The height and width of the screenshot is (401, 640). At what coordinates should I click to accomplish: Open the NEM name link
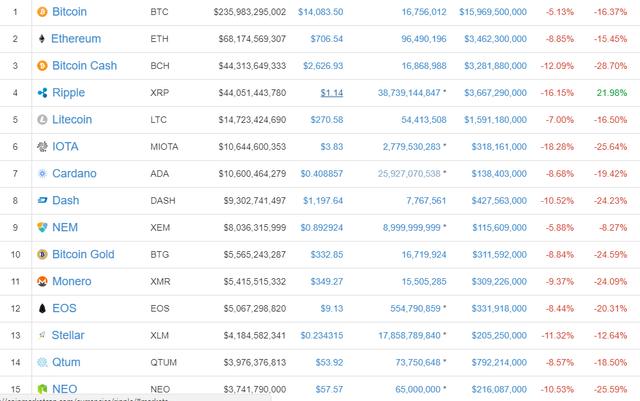(65, 227)
